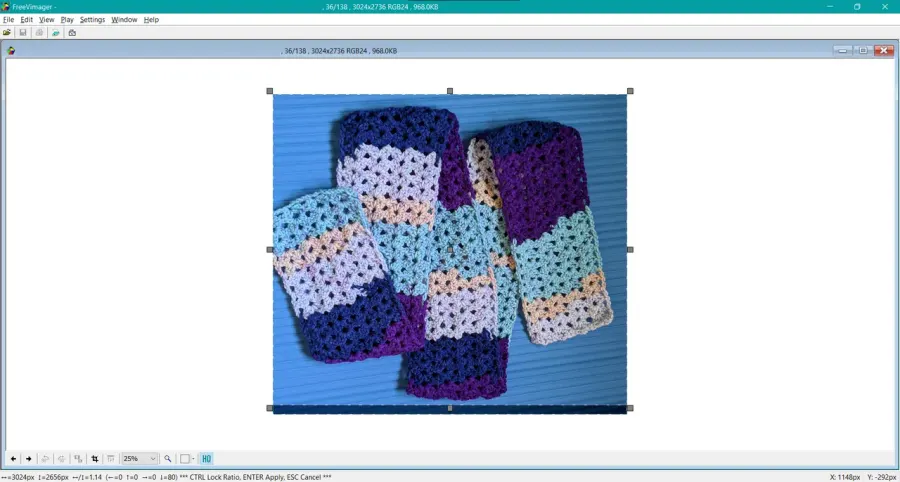Click the left-middle crop handle
The image size is (900, 482).
click(x=270, y=250)
